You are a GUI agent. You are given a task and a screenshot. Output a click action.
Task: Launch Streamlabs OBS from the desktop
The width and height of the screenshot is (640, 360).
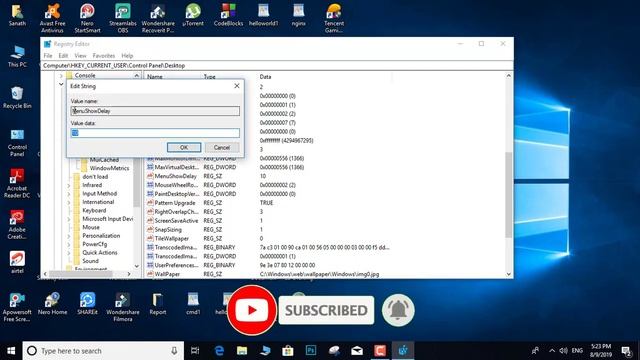122,18
